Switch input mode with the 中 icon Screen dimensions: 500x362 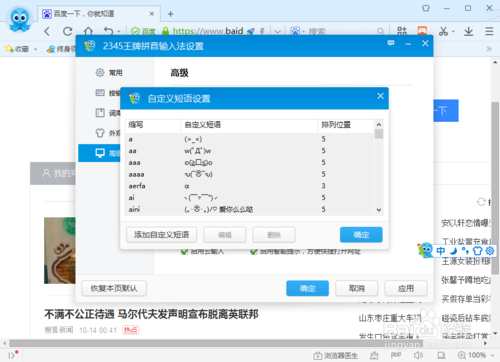pyautogui.click(x=441, y=251)
